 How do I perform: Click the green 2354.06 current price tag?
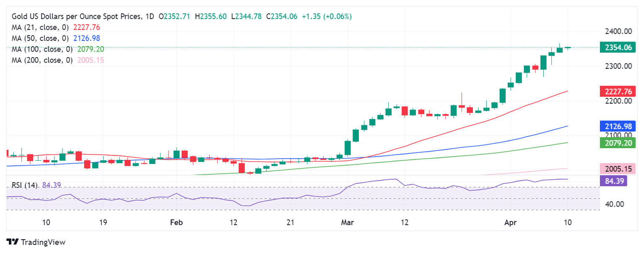[x=618, y=47]
